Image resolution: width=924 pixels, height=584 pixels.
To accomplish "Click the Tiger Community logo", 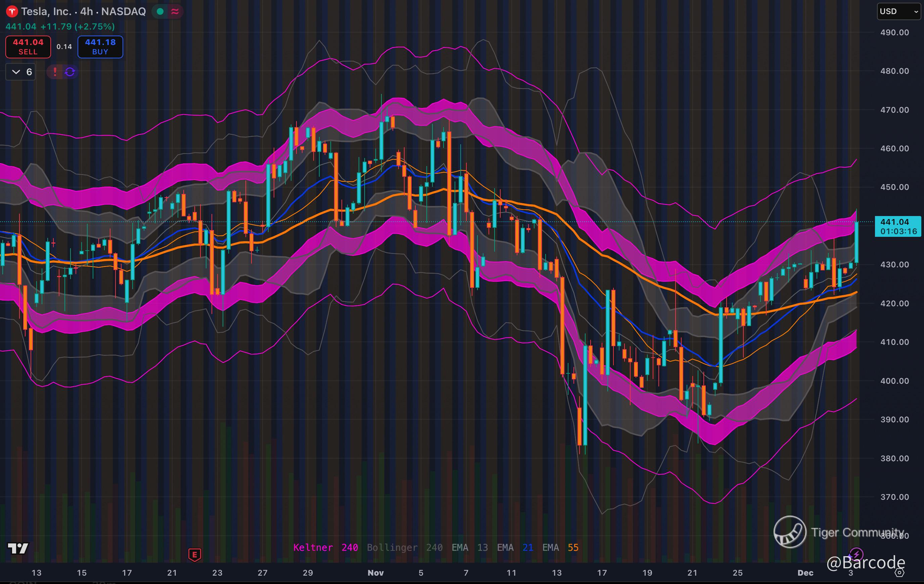I will [x=790, y=532].
